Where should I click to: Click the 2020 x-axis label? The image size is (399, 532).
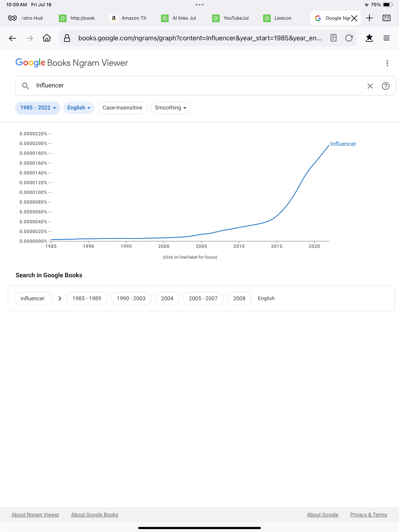click(314, 246)
